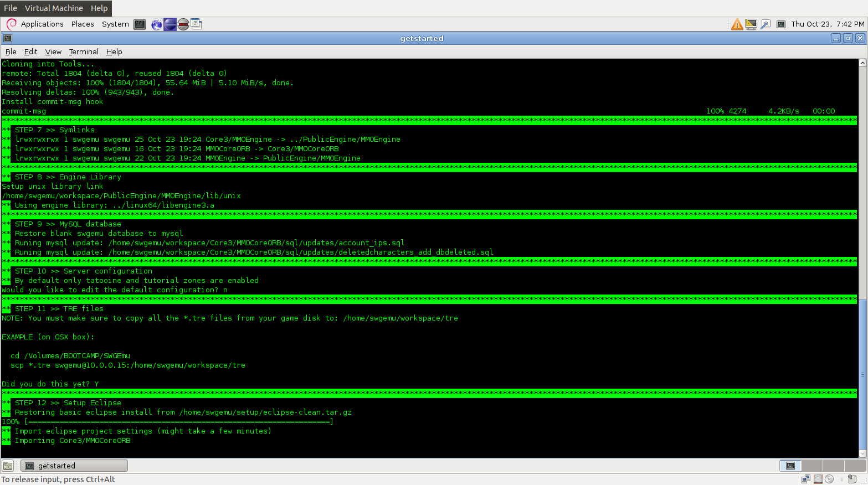Click the "Importing Core3/MMOCoreORB" line
Viewport: 868px width, 485px height.
click(x=73, y=441)
